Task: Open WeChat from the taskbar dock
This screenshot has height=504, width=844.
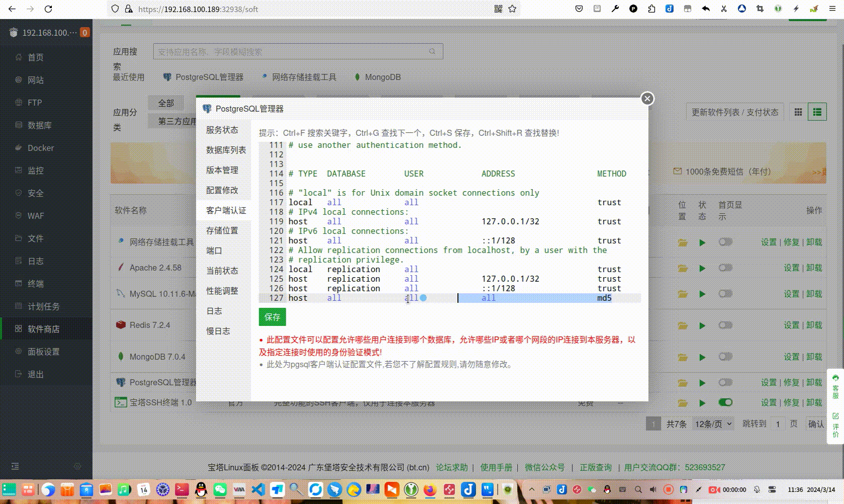Action: (220, 489)
